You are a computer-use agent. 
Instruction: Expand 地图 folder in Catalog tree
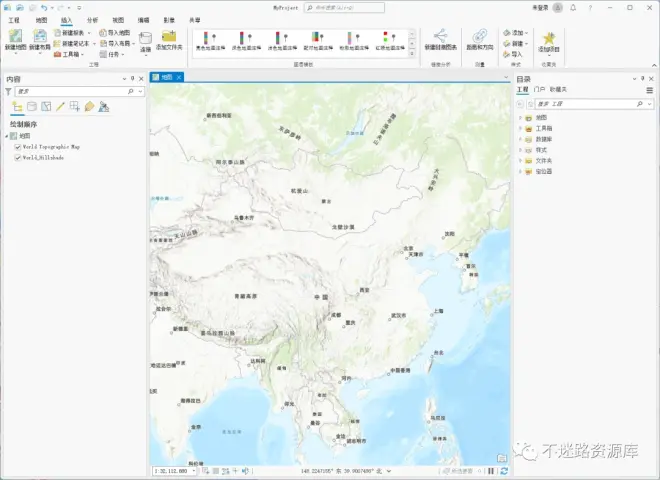[x=521, y=117]
